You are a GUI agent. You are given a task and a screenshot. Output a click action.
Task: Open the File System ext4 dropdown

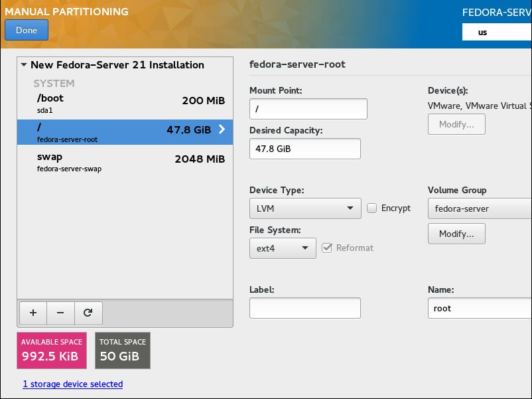click(283, 248)
